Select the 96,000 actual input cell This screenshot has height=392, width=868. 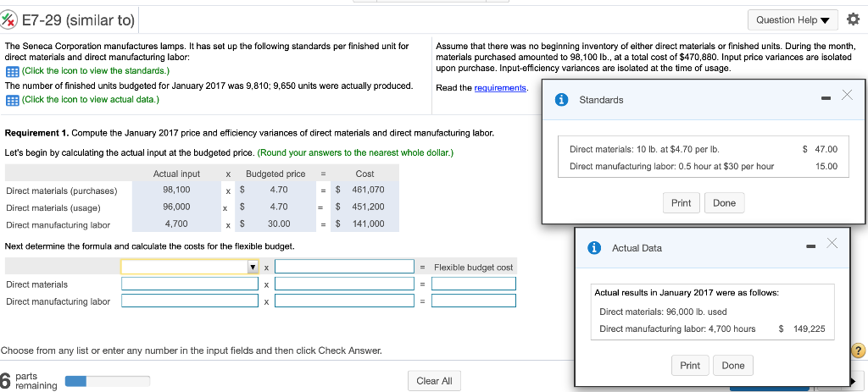click(x=176, y=207)
